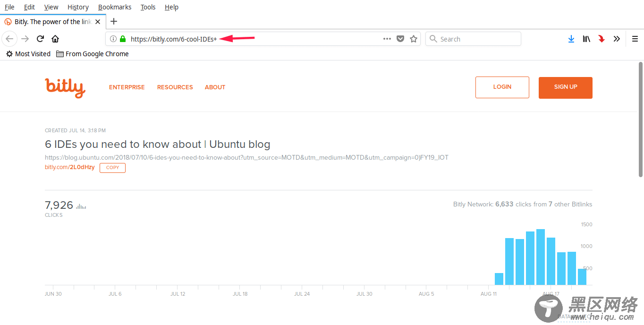This screenshot has width=644, height=325.
Task: Click the vertical page scrollbar thumb
Action: tap(641, 119)
